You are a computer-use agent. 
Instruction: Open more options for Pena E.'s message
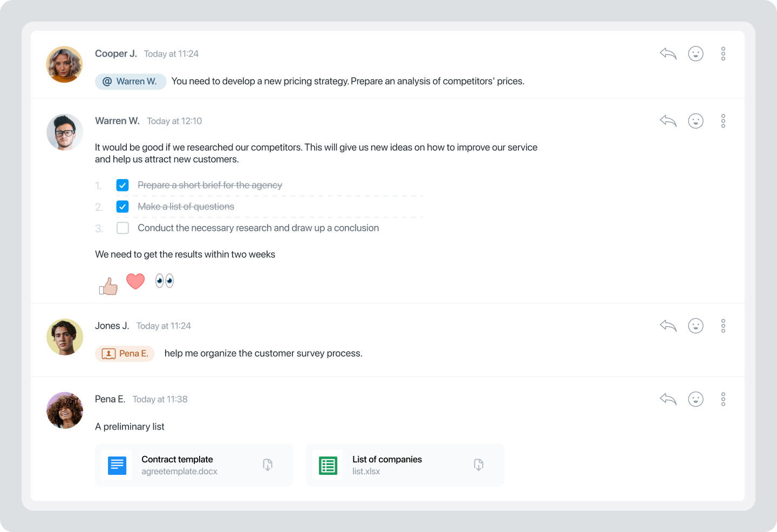[723, 399]
